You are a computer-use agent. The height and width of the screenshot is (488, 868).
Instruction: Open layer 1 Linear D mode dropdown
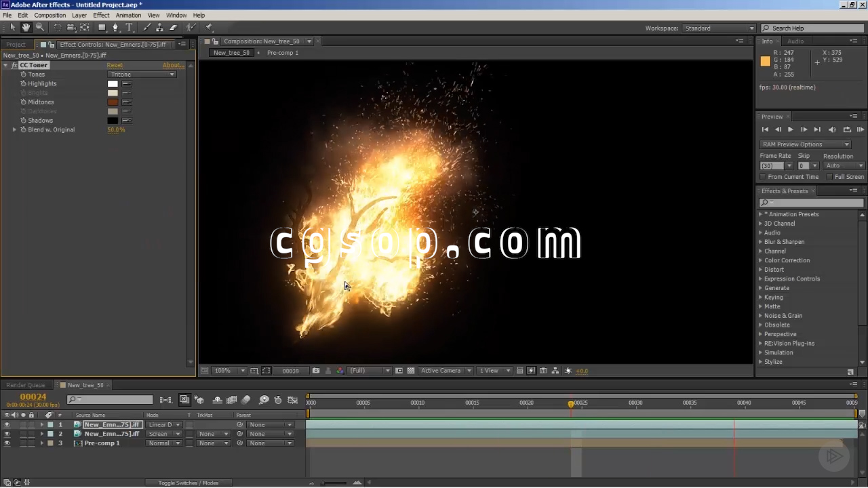pos(164,425)
